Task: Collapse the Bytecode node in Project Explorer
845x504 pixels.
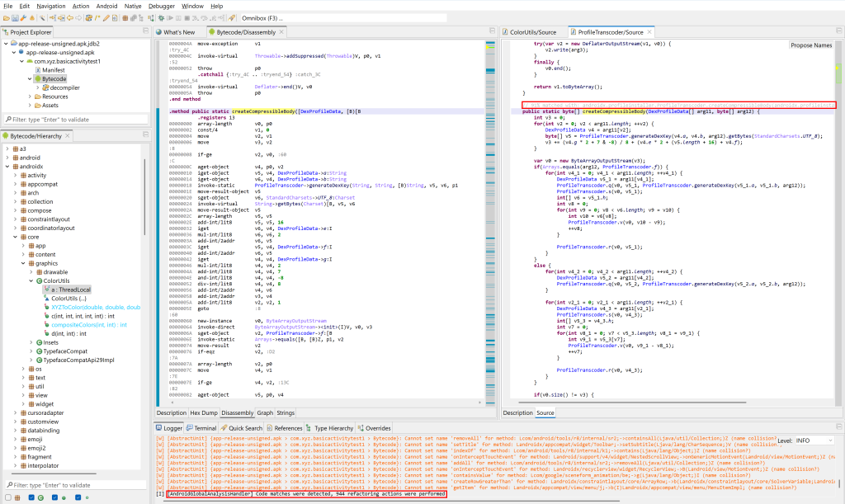Action: click(30, 79)
